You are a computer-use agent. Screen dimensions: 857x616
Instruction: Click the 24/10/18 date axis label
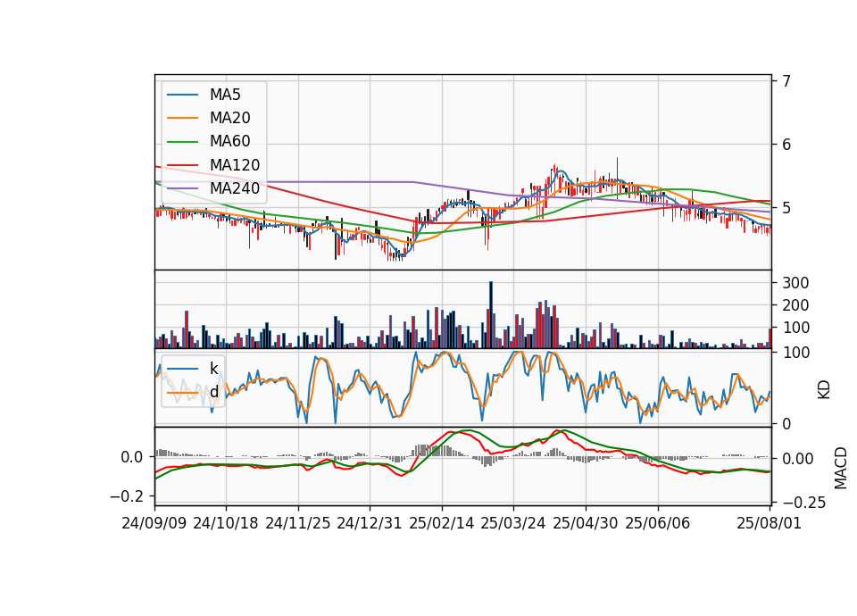click(x=226, y=523)
